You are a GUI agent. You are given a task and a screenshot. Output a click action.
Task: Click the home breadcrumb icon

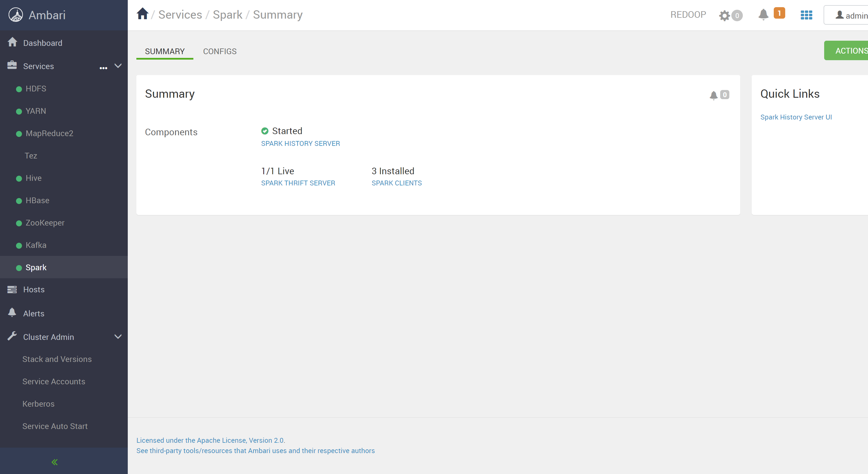[143, 14]
